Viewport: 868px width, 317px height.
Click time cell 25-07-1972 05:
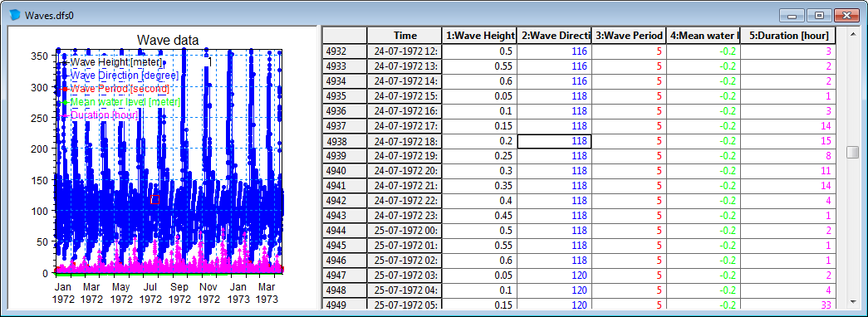pyautogui.click(x=405, y=305)
